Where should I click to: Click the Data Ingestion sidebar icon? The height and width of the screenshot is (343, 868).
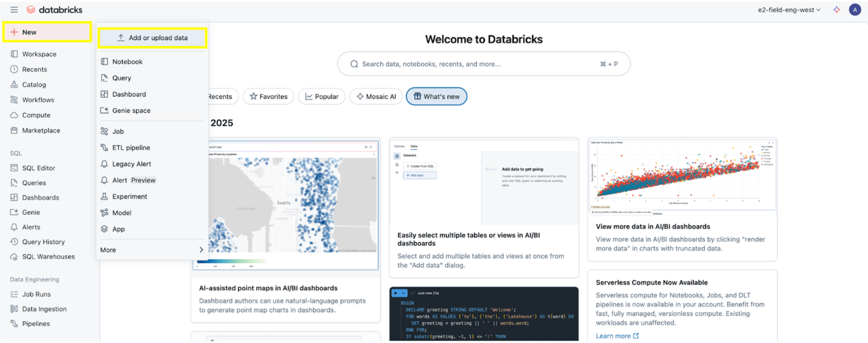coord(14,309)
